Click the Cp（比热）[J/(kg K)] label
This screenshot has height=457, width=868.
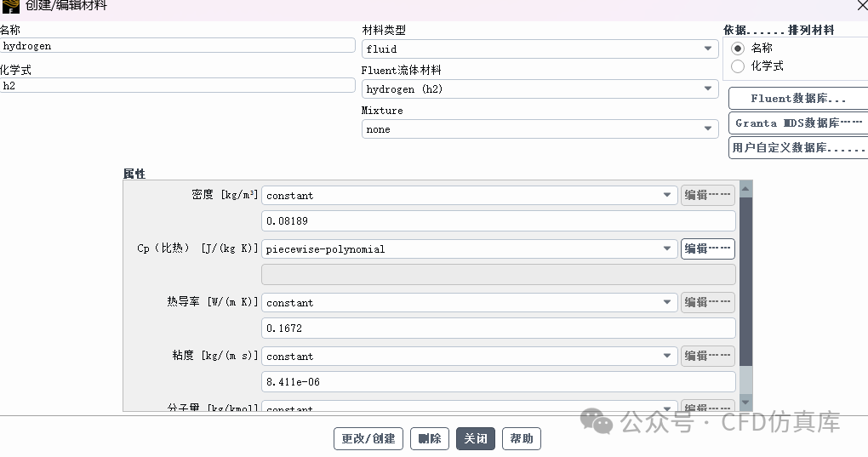click(197, 248)
